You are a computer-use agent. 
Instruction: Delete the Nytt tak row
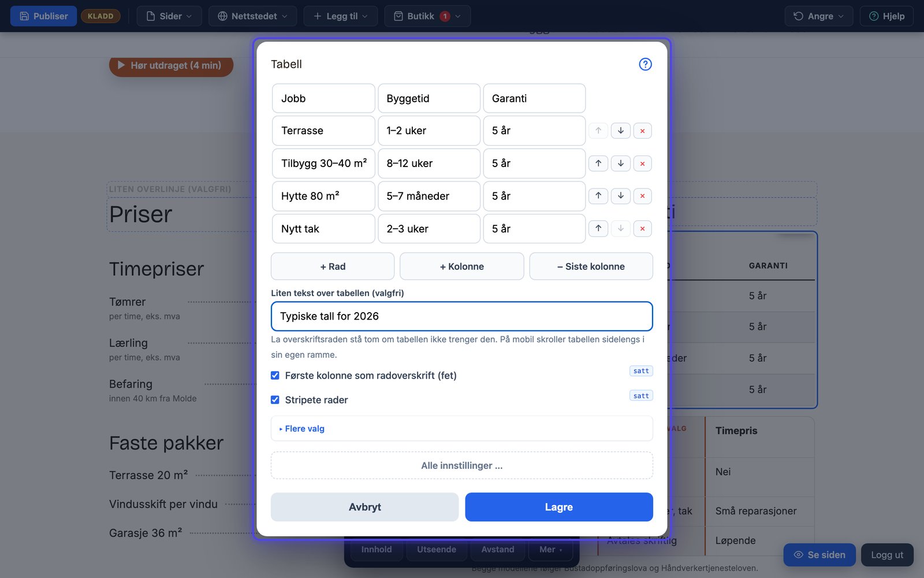tap(642, 229)
